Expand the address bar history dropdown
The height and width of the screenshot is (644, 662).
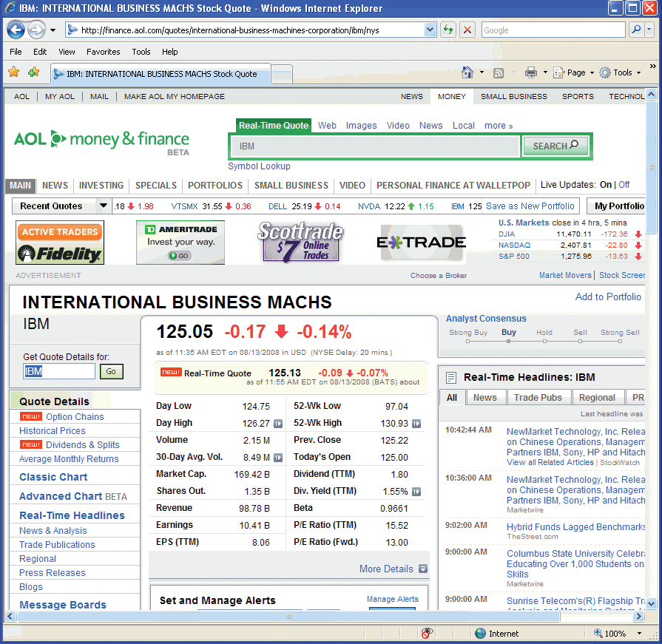pos(429,30)
